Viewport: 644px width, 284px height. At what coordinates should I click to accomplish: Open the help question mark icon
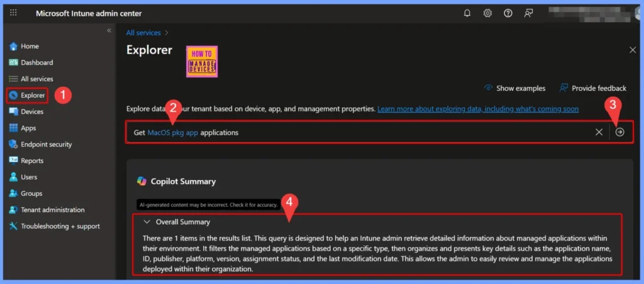click(x=508, y=13)
